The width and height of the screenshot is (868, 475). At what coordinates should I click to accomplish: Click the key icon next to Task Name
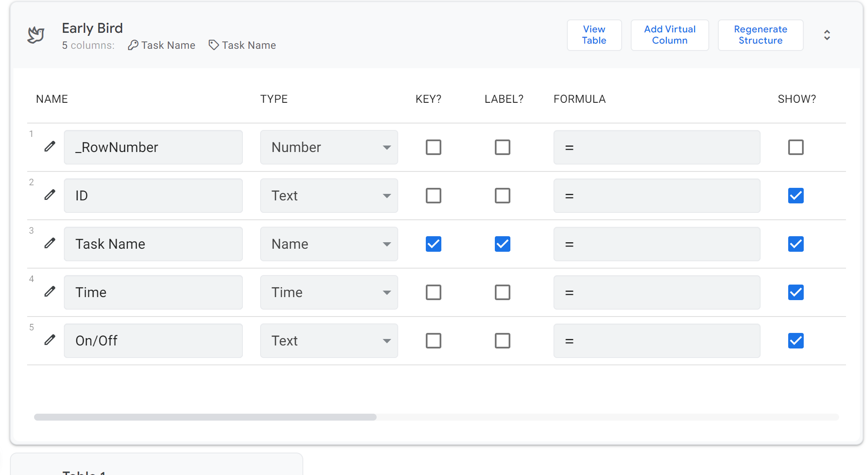133,45
